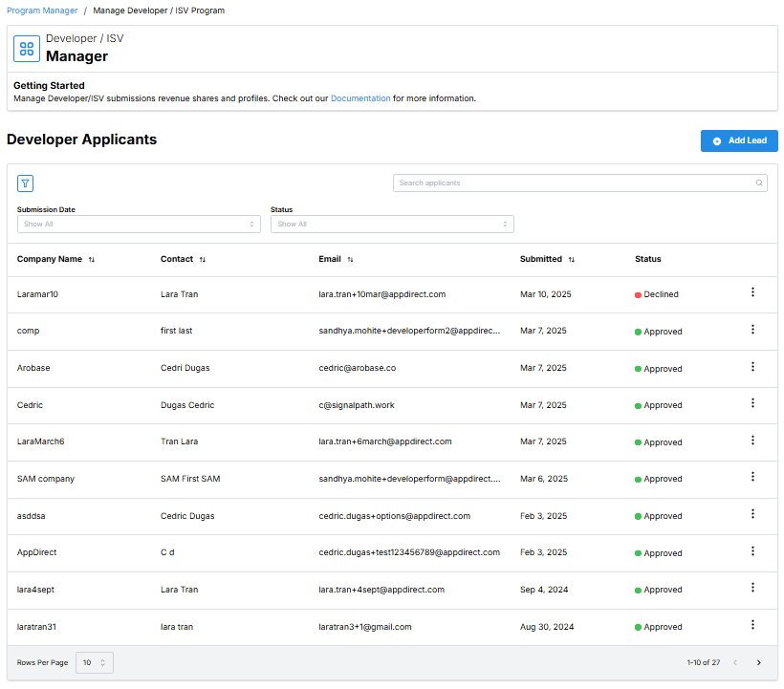The width and height of the screenshot is (784, 689).
Task: Expand the Status filter dropdown
Action: pyautogui.click(x=392, y=224)
